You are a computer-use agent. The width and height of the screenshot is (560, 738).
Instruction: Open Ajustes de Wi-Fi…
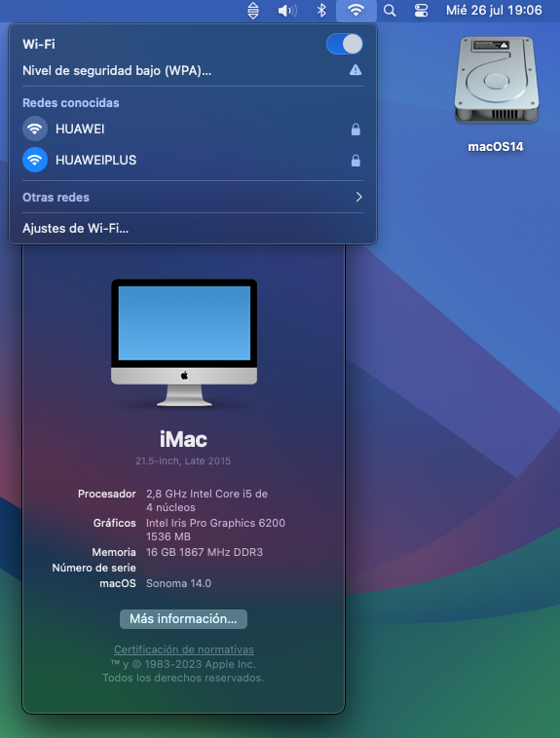(75, 229)
